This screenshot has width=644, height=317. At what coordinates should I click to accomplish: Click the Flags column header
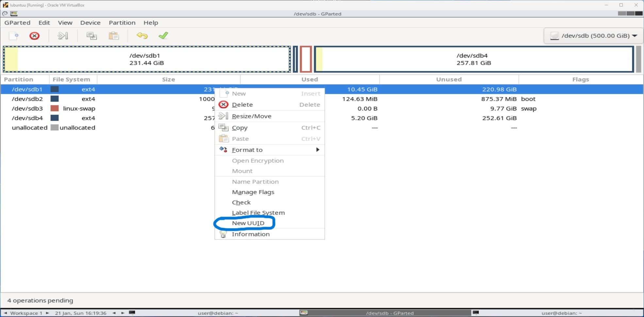tap(581, 79)
